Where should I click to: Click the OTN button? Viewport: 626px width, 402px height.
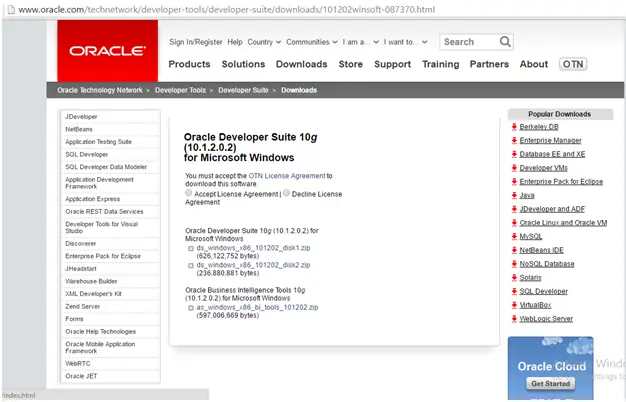pyautogui.click(x=573, y=64)
